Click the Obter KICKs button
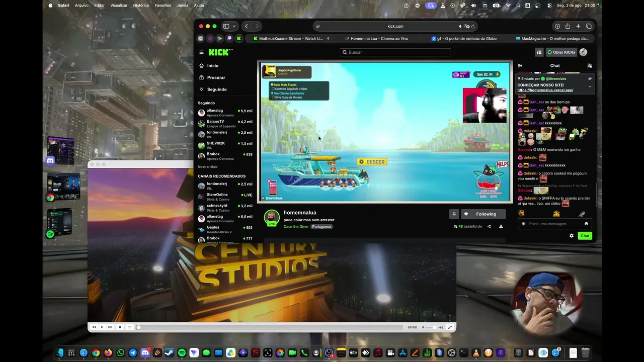Image resolution: width=644 pixels, height=362 pixels. pos(561,52)
